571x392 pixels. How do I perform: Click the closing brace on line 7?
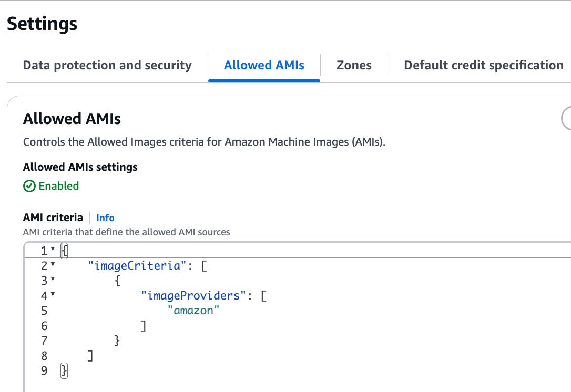(117, 341)
